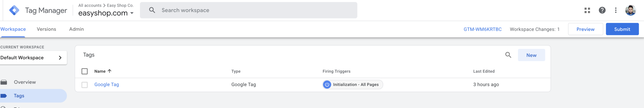Open the Google Tag name link
Screen dimensions: 644x108
[107, 85]
